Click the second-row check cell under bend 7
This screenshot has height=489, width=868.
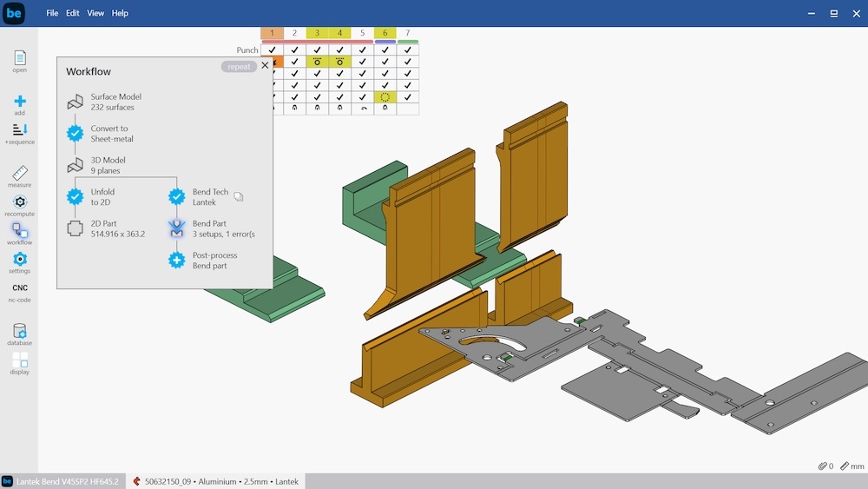click(407, 62)
